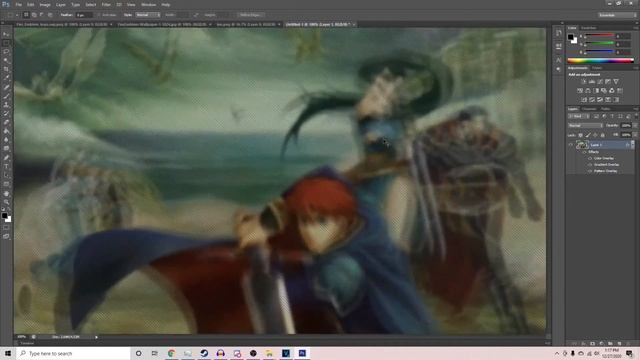Click the Windows Start button
The image size is (640, 360).
pos(8,353)
